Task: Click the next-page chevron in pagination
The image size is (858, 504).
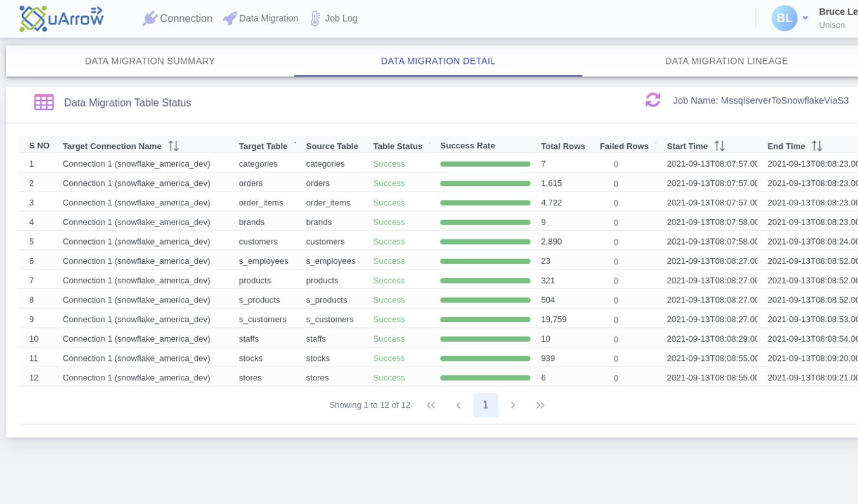Action: point(513,404)
